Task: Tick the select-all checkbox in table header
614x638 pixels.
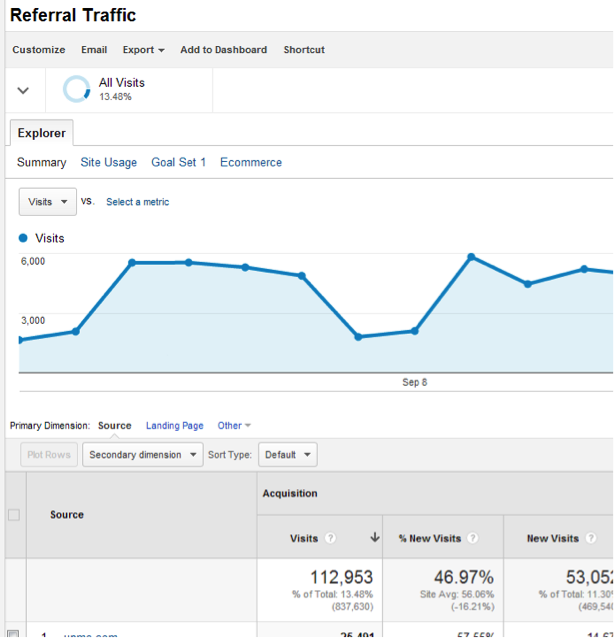Action: [13, 515]
